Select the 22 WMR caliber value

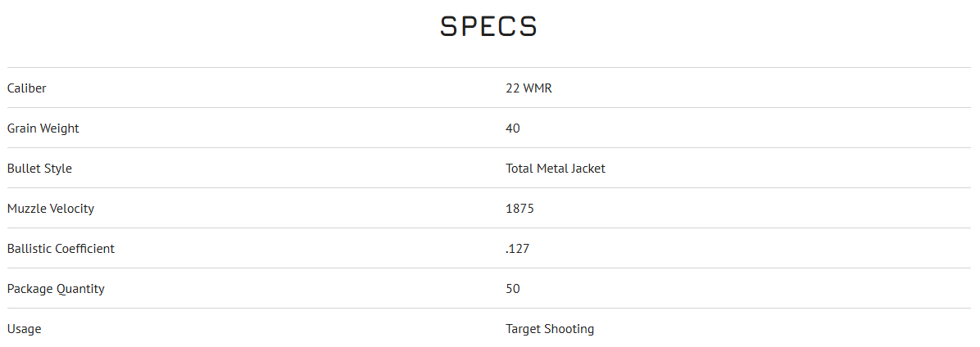(x=529, y=88)
